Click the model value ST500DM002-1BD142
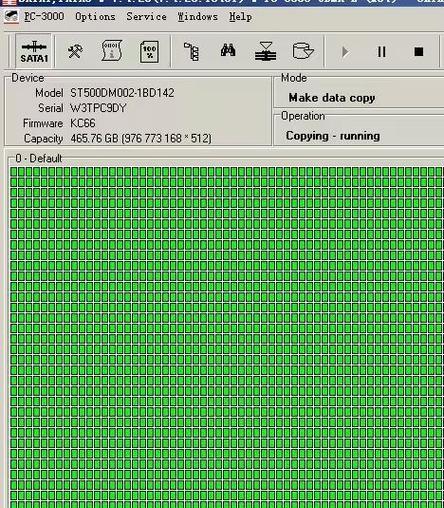 point(122,93)
